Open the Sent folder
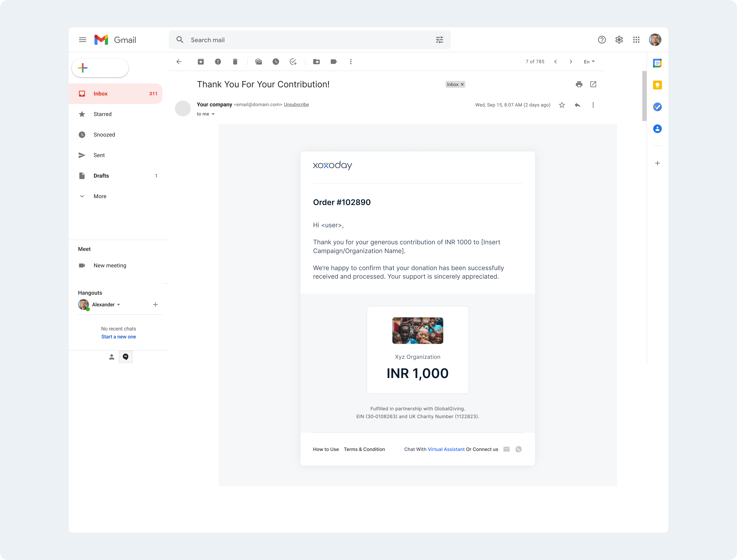This screenshot has width=737, height=560. click(x=115, y=155)
